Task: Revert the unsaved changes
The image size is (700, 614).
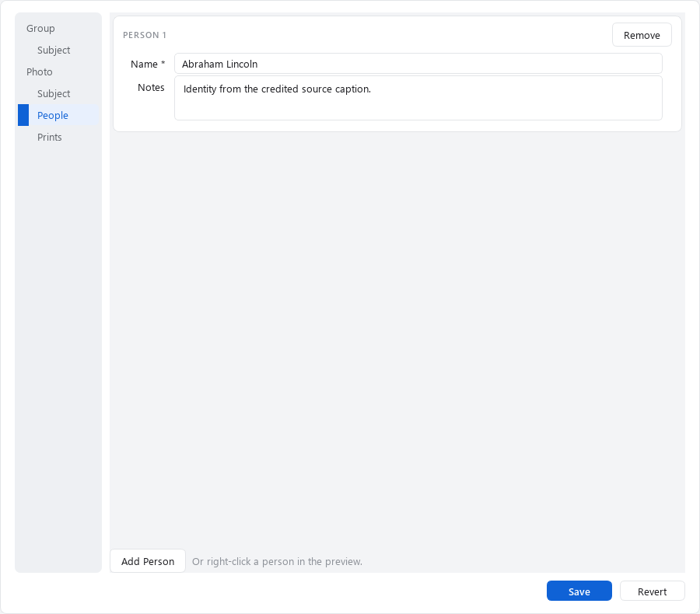Action: (653, 591)
